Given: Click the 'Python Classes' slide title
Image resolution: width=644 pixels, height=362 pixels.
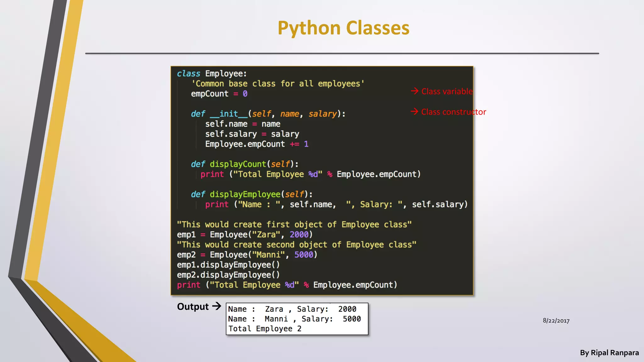Looking at the screenshot, I should pos(343,28).
